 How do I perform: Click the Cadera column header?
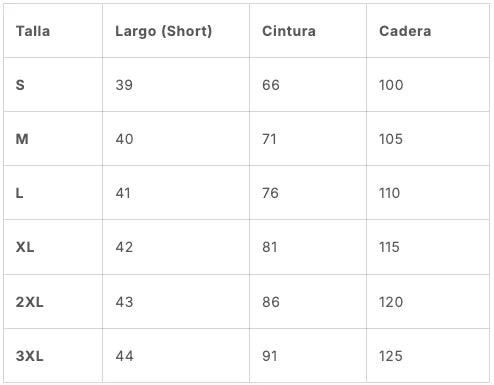pos(405,31)
